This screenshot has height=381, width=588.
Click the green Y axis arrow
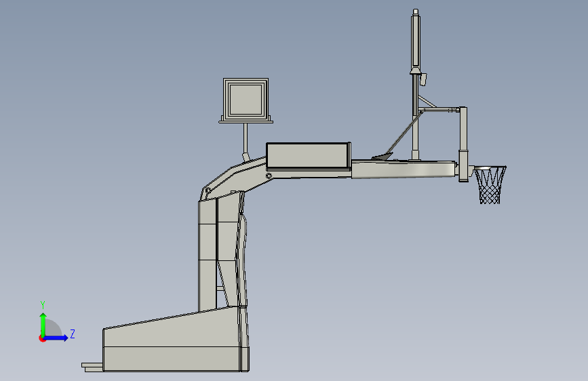click(x=43, y=325)
